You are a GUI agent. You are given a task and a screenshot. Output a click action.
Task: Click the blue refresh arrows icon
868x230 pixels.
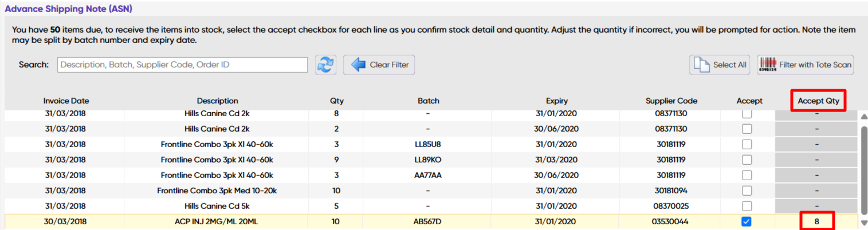click(x=325, y=65)
